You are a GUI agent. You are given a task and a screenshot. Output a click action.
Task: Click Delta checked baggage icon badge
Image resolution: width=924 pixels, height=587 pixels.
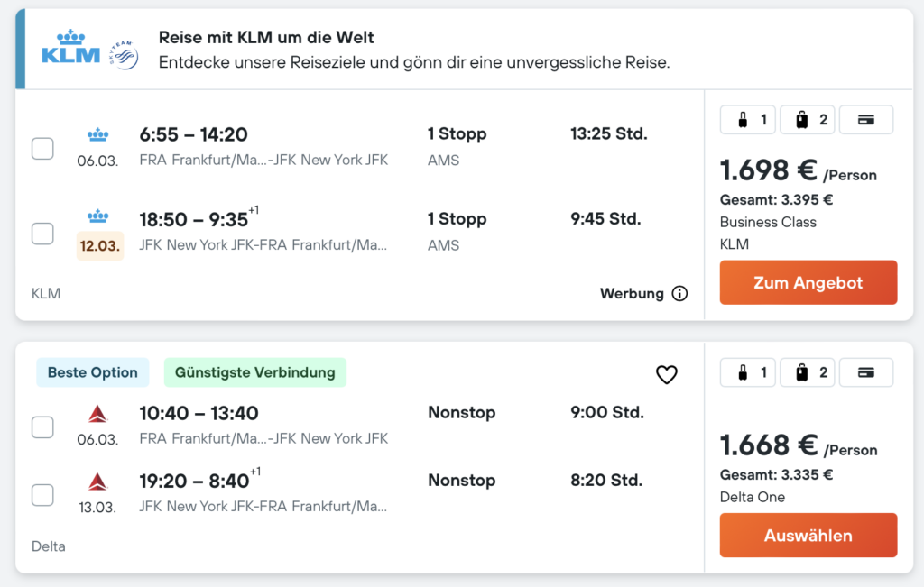tap(807, 372)
